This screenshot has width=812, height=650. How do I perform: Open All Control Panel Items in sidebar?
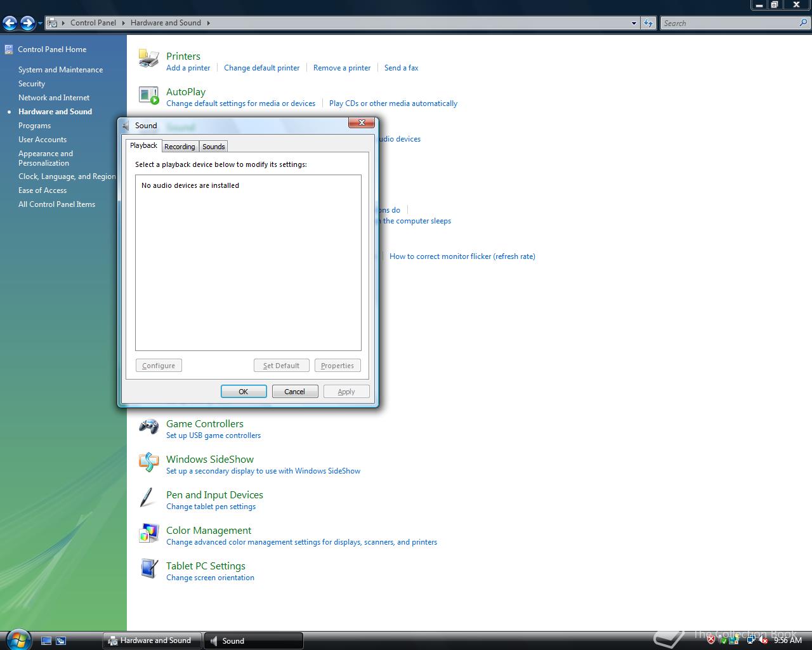[56, 204]
